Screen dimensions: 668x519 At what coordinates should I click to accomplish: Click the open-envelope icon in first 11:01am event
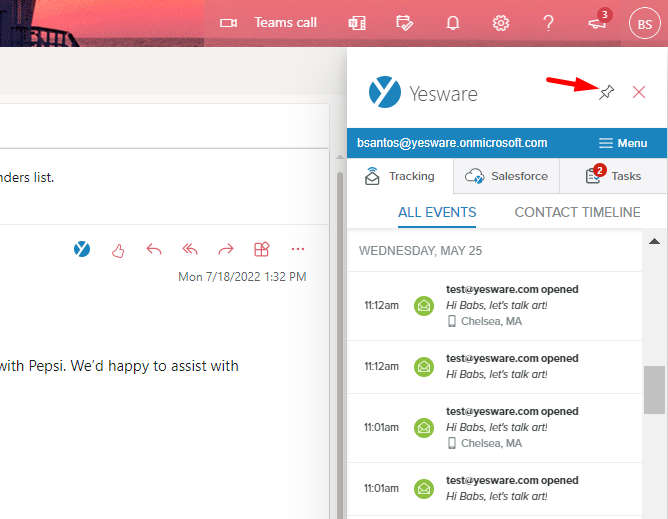point(424,427)
